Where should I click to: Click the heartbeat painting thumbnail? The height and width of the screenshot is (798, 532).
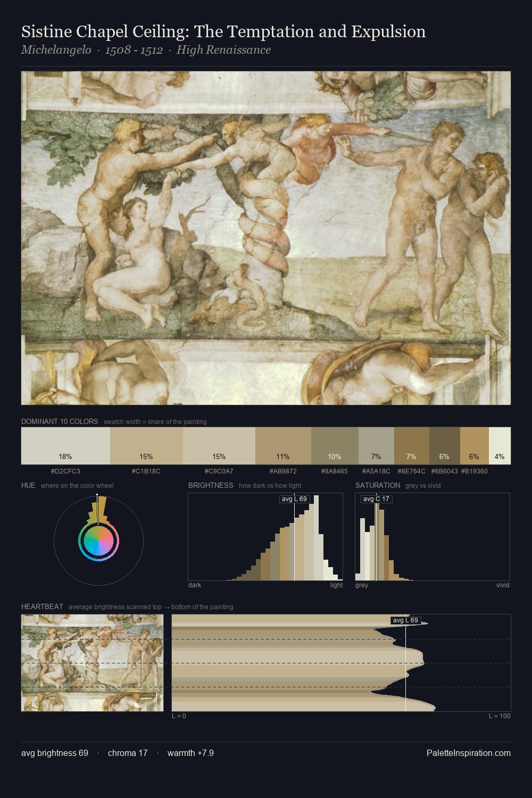[x=92, y=663]
